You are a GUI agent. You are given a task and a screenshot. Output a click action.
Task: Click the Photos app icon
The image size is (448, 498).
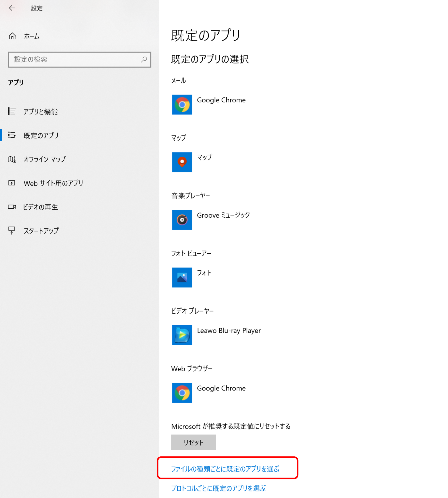pos(182,277)
